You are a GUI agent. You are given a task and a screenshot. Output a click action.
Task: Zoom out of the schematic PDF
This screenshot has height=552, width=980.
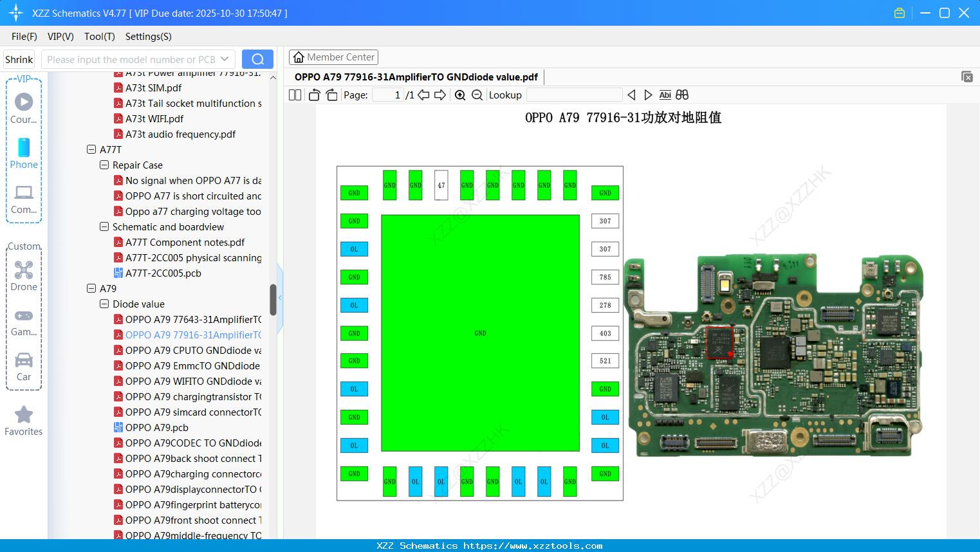[x=476, y=95]
